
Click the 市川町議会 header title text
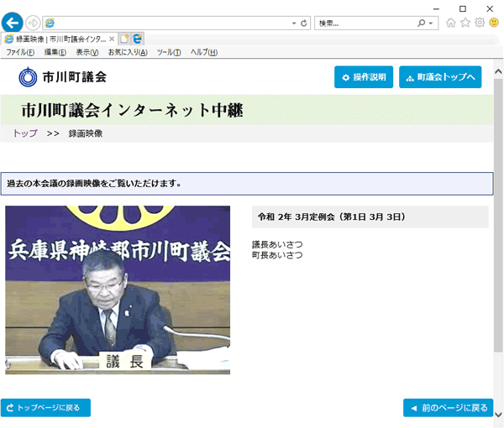75,77
